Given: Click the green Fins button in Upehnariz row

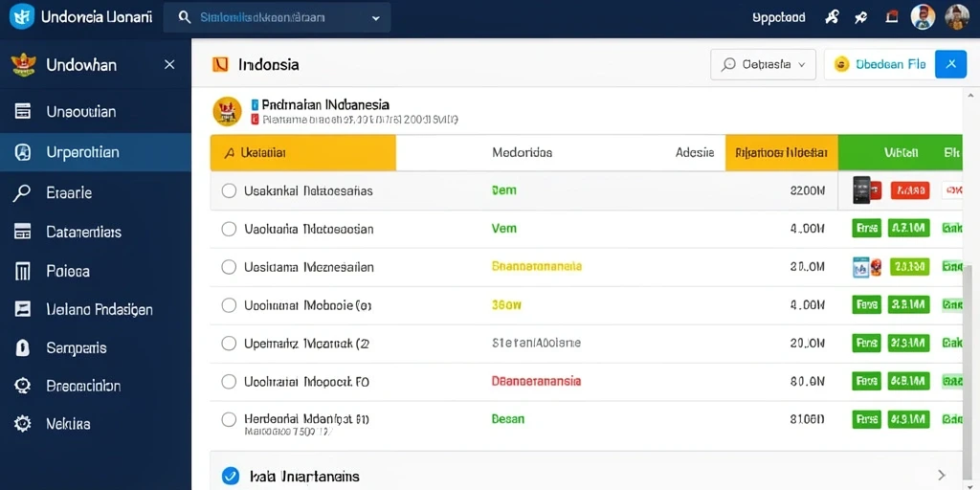Looking at the screenshot, I should pos(866,343).
